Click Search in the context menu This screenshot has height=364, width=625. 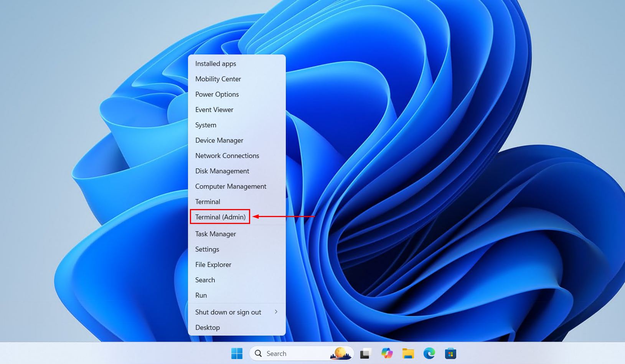pos(237,280)
